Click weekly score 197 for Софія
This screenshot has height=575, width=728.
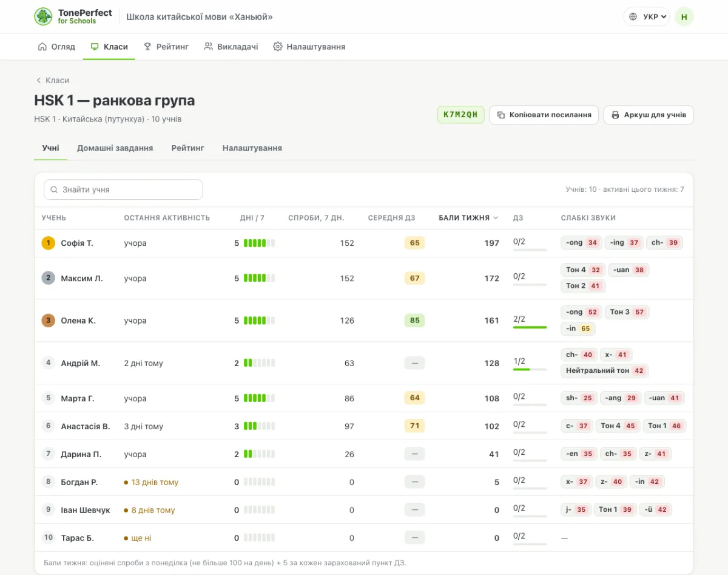pos(491,243)
